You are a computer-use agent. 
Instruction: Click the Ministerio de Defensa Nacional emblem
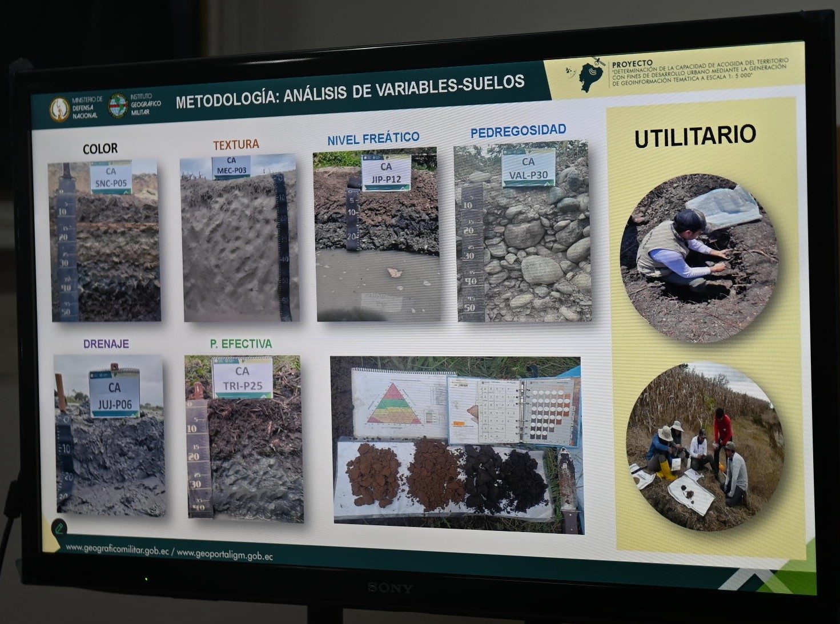59,109
